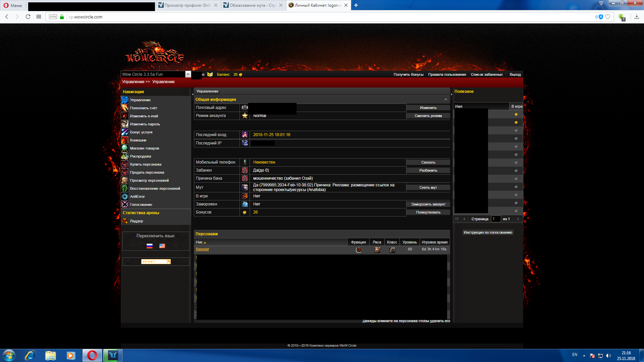Viewport: 644px width, 362px height.
Task: Collapse the Общая информация section
Action: click(x=446, y=100)
